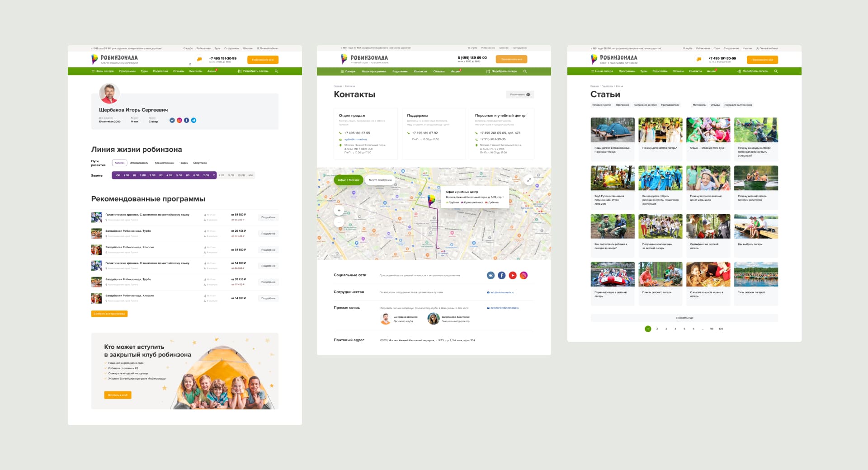Open Подобрать лагерь filter on Статьи page
Viewport: 868px width, 470px height.
753,71
